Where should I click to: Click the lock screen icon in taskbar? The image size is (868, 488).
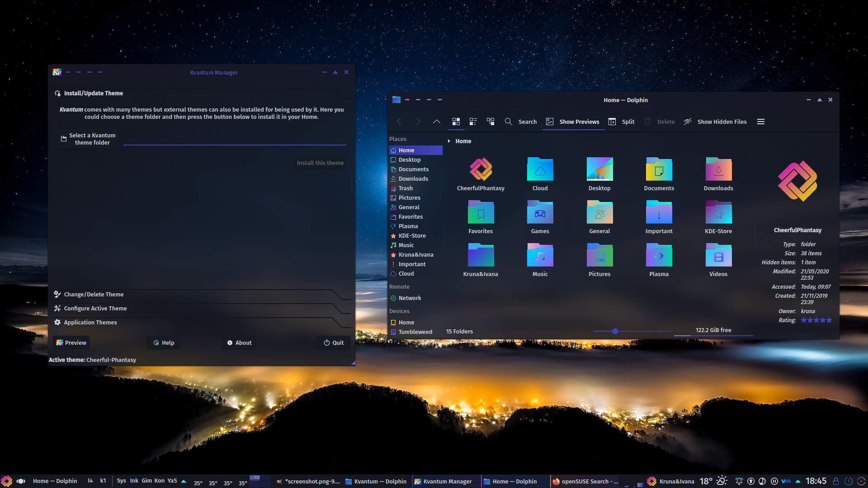[836, 481]
